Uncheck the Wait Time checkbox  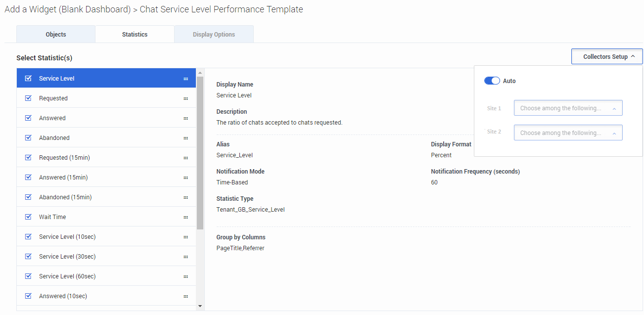[x=28, y=217]
